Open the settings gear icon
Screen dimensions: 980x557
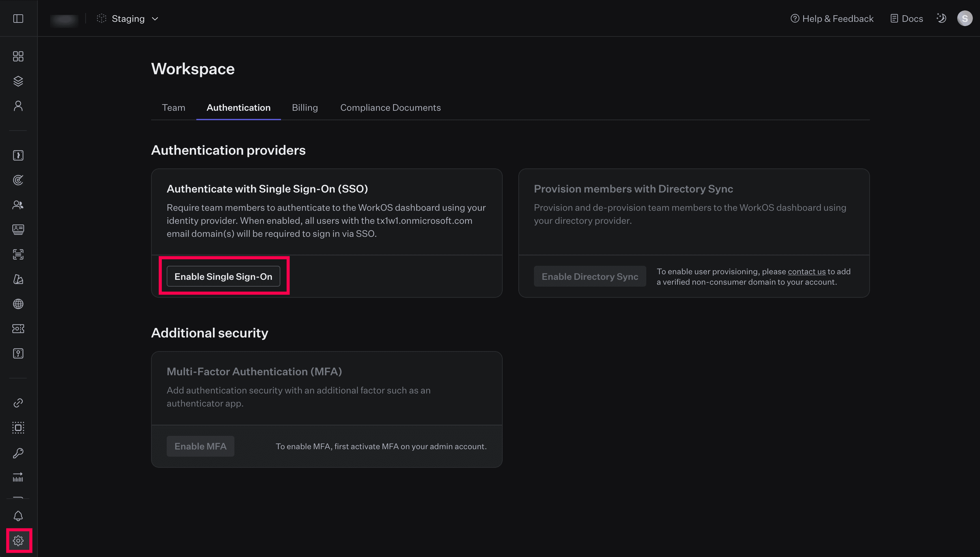pyautogui.click(x=18, y=540)
